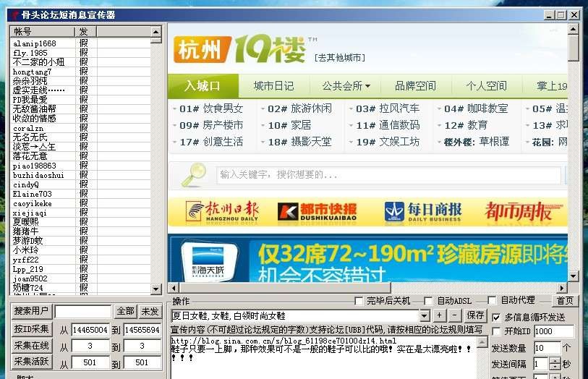Switch to 入城口 tab
The height and width of the screenshot is (379, 588).
tap(203, 86)
